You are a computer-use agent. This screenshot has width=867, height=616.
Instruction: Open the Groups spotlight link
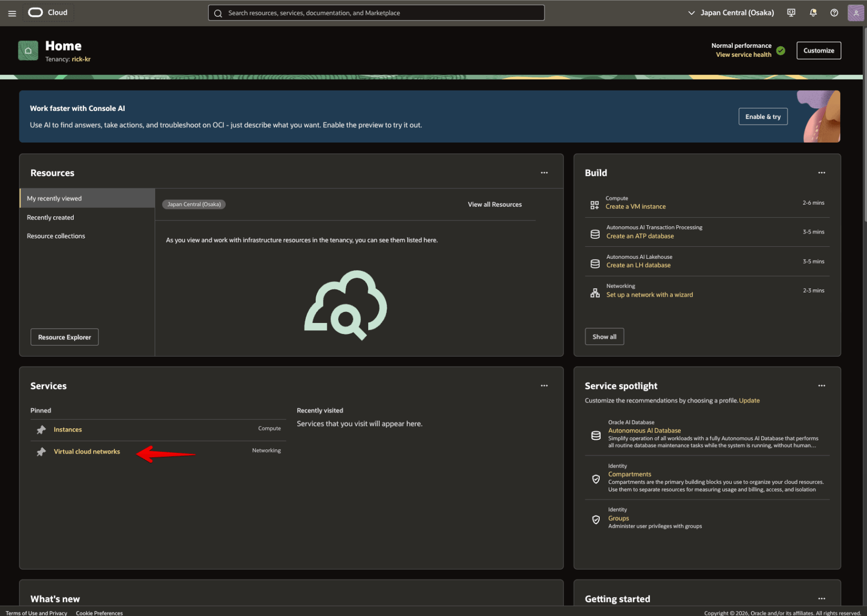tap(619, 518)
